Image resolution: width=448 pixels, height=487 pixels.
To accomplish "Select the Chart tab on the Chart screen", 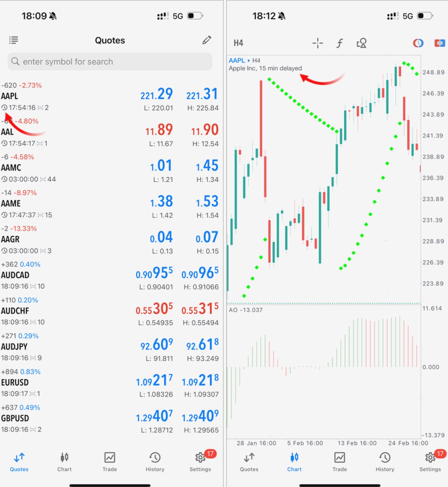I will click(x=294, y=462).
